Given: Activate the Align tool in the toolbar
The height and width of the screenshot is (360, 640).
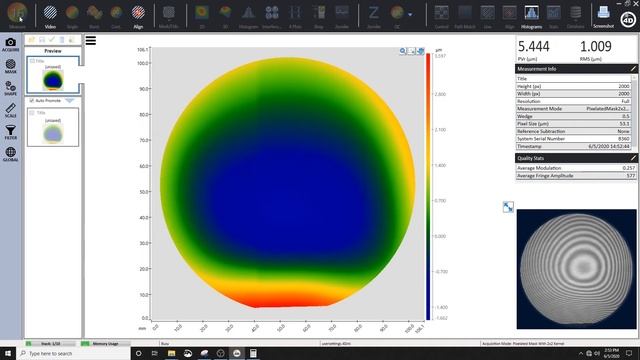Looking at the screenshot, I should (138, 16).
